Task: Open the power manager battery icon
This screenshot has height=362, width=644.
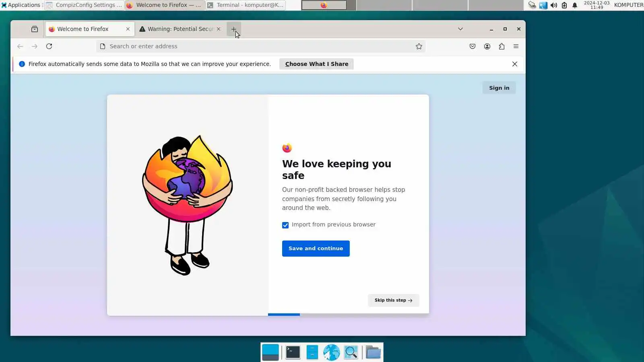Action: click(564, 5)
